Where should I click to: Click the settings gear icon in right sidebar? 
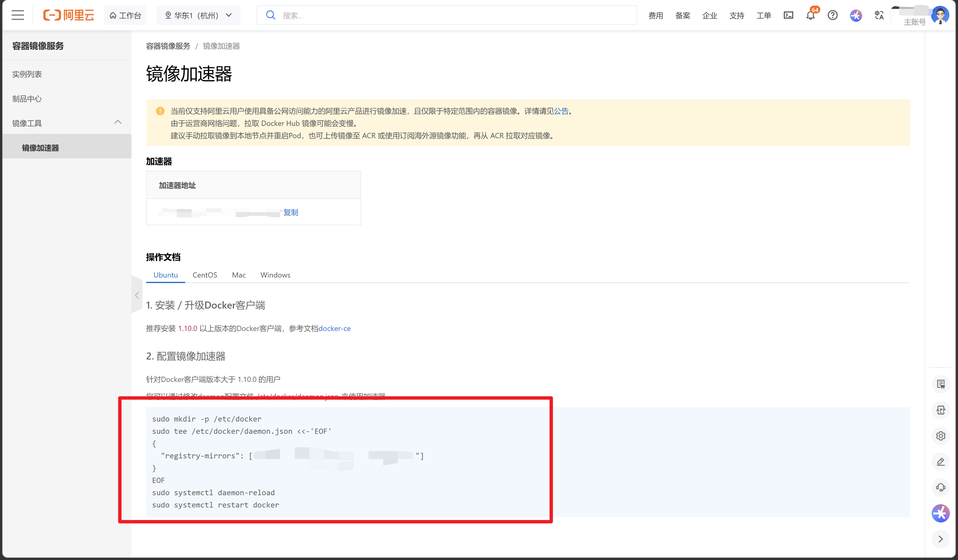point(940,436)
